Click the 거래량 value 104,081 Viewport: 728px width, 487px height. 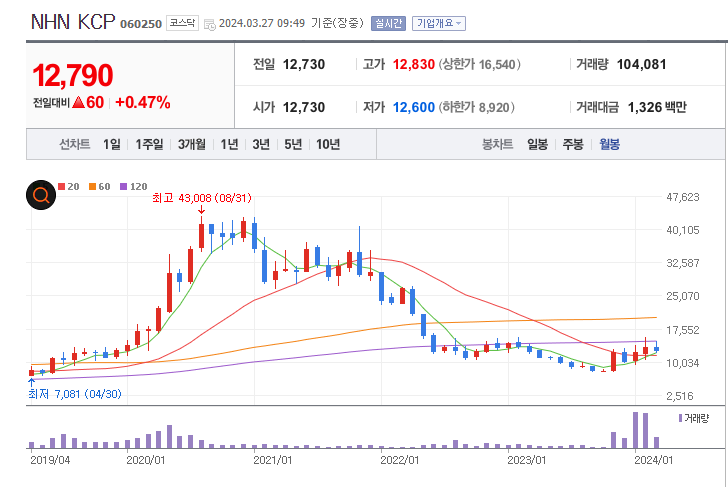click(641, 65)
